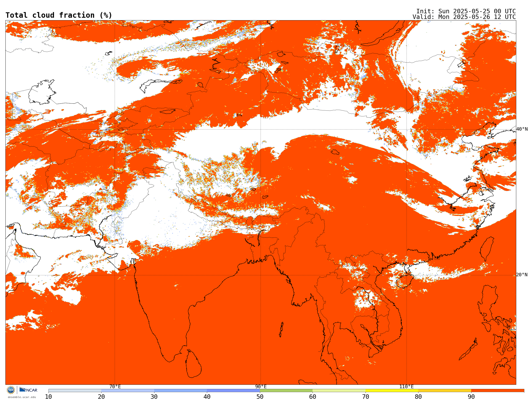Select the 'Valid: Mon 2025-05-26 12 UTC' text
Viewport: 532px width, 400px height.
tap(464, 17)
